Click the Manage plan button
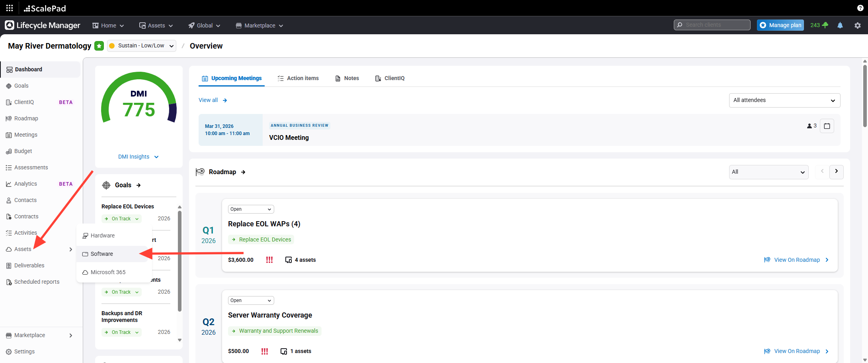 tap(780, 25)
